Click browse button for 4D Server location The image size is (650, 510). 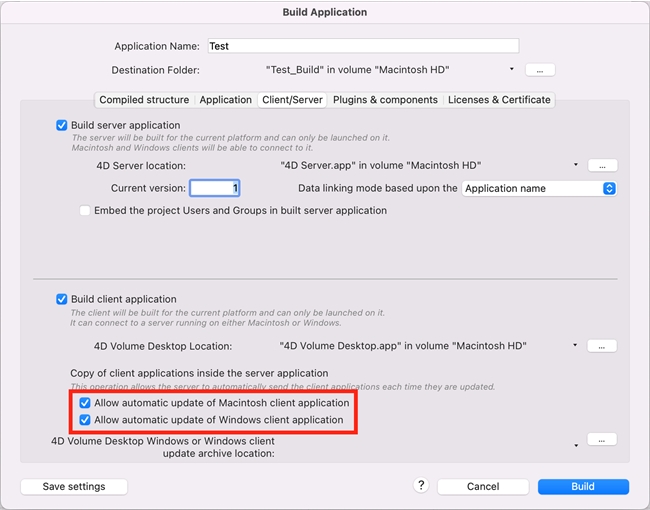click(602, 165)
